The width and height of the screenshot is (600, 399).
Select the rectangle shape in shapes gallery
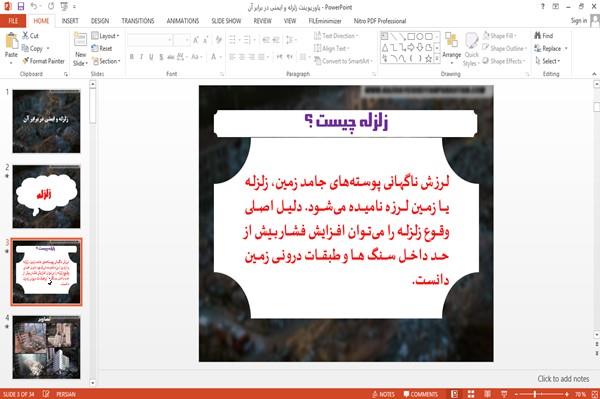coord(411,37)
